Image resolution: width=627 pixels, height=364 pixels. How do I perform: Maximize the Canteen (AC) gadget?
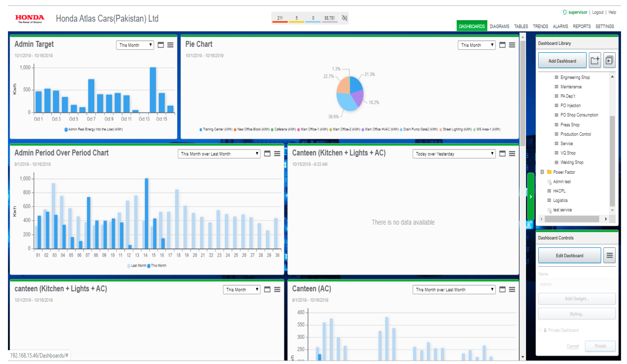[x=502, y=289]
